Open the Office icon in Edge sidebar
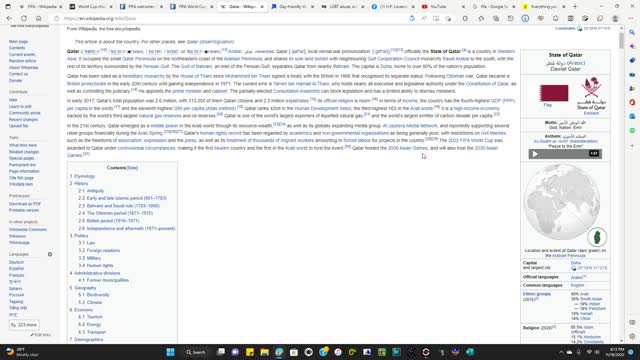This screenshot has width=640, height=360. tap(632, 102)
